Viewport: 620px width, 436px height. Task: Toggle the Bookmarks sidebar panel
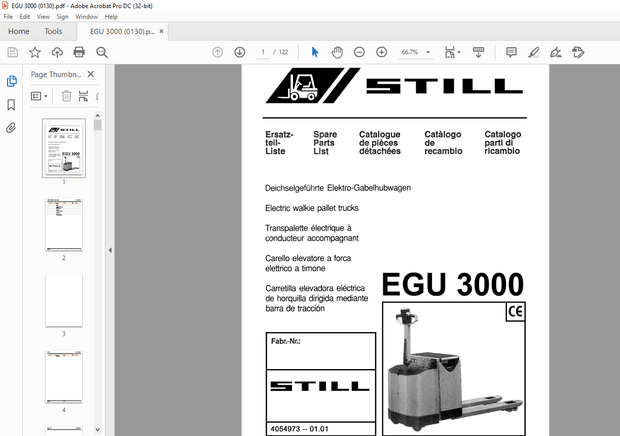(x=12, y=104)
